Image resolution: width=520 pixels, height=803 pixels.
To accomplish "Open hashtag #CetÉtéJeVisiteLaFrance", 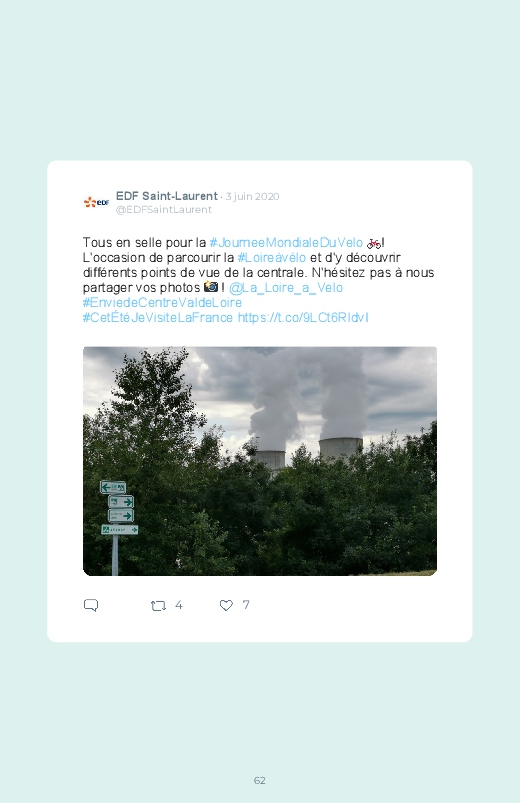I will click(x=158, y=318).
